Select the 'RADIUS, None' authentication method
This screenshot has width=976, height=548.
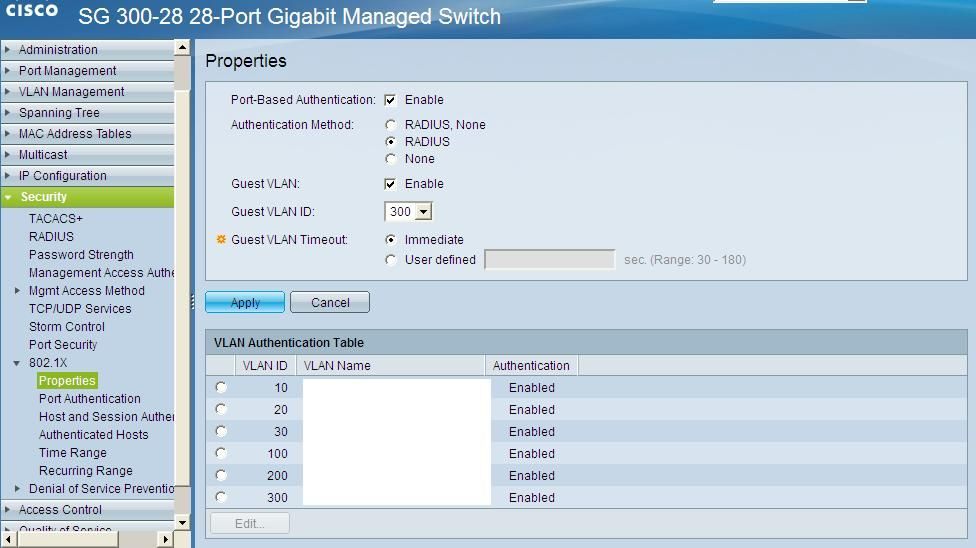(390, 125)
